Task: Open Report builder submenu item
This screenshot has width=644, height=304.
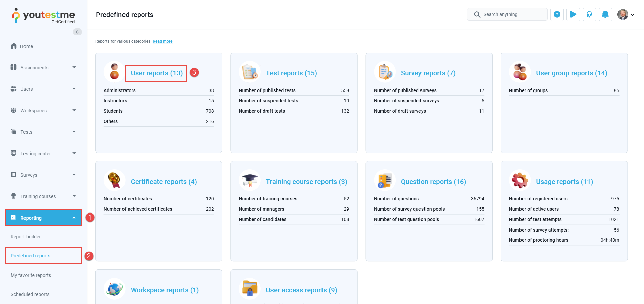Action: 26,237
